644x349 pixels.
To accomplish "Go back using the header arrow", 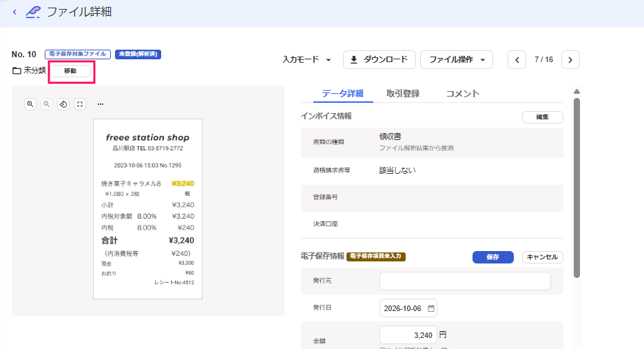I will 14,12.
